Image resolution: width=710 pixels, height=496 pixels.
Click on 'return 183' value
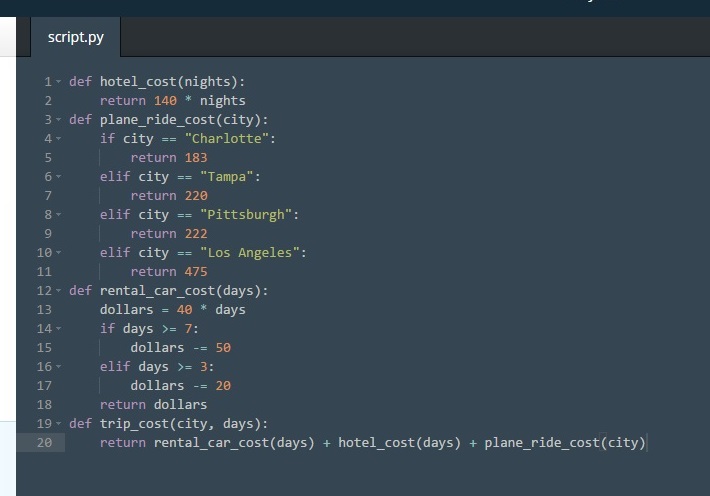pyautogui.click(x=169, y=158)
